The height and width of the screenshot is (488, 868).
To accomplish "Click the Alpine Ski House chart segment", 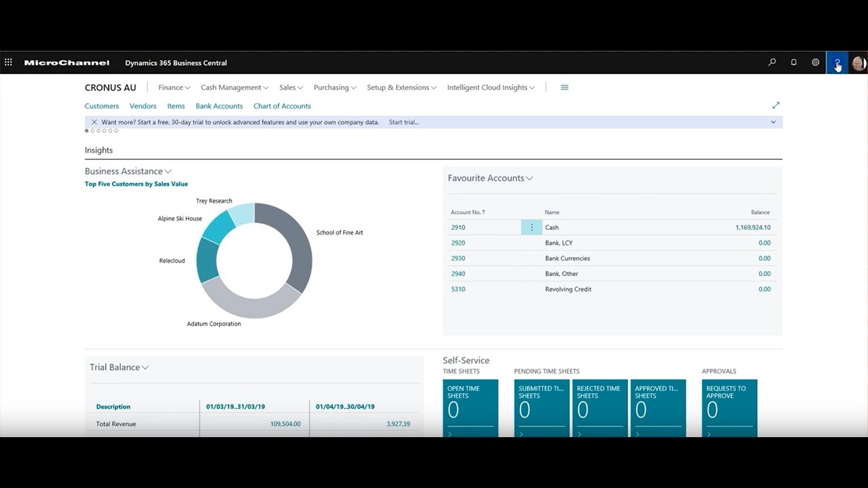I will 218,227.
